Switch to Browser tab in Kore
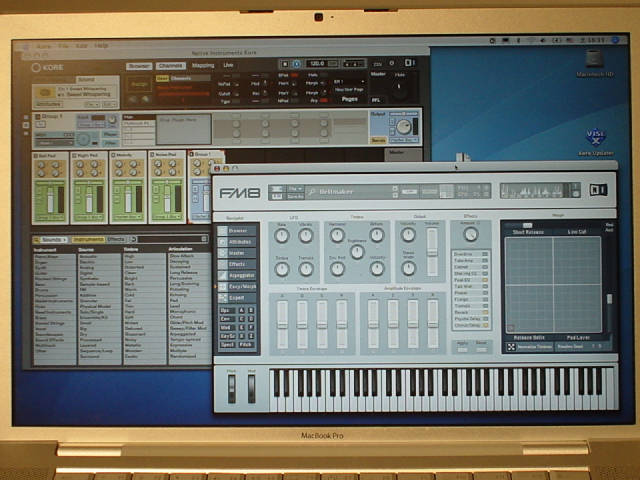Screen dimensions: 640x480 click(x=139, y=66)
